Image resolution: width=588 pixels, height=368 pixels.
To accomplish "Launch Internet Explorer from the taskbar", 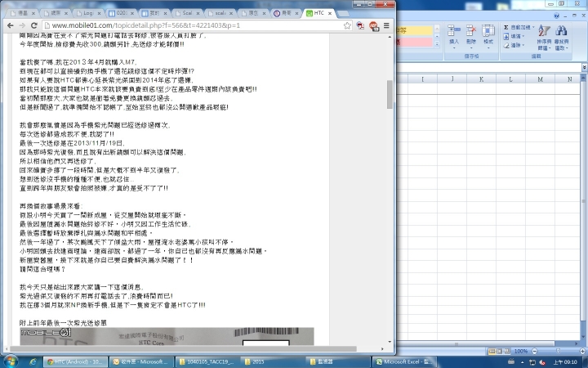I will [x=33, y=361].
